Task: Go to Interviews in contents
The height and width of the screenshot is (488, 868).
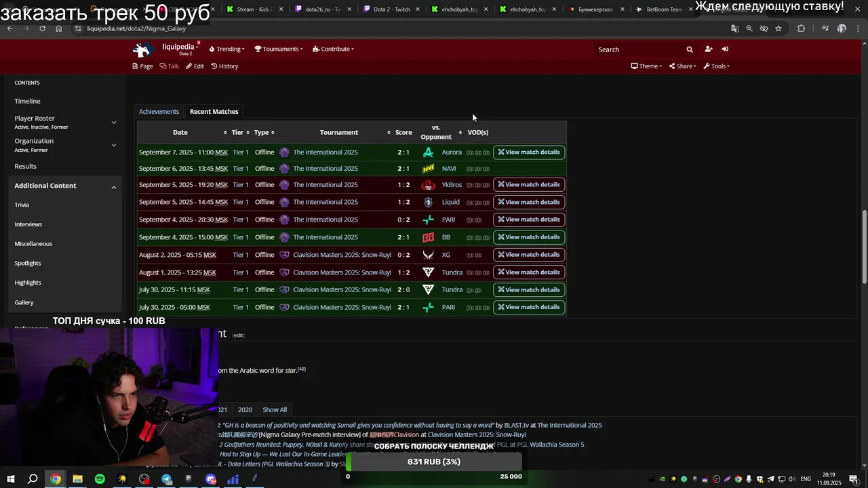Action: [x=28, y=224]
